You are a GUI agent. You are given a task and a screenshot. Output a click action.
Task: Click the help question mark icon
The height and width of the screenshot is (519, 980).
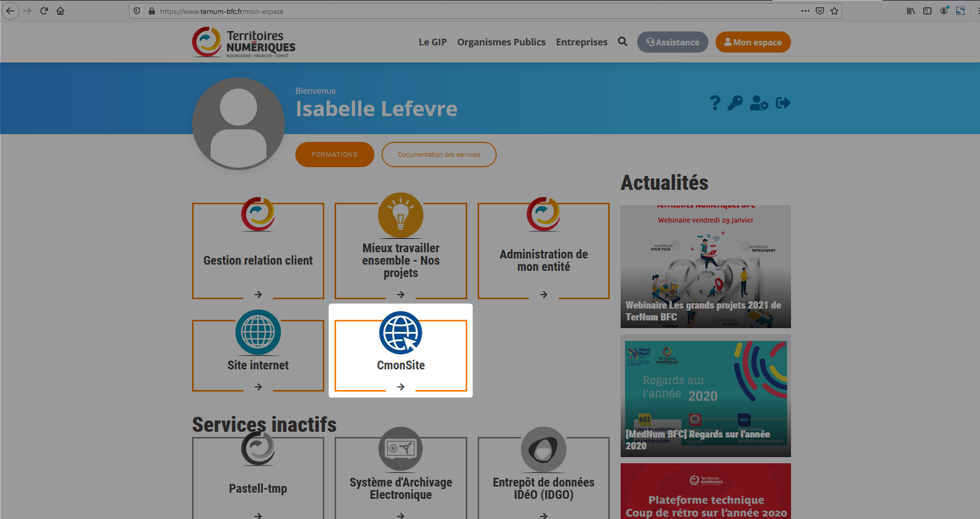tap(715, 103)
